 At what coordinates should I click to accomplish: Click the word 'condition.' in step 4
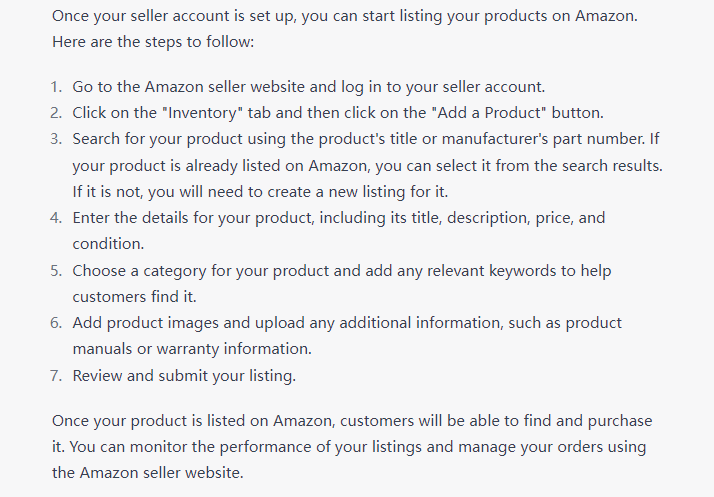pos(108,244)
